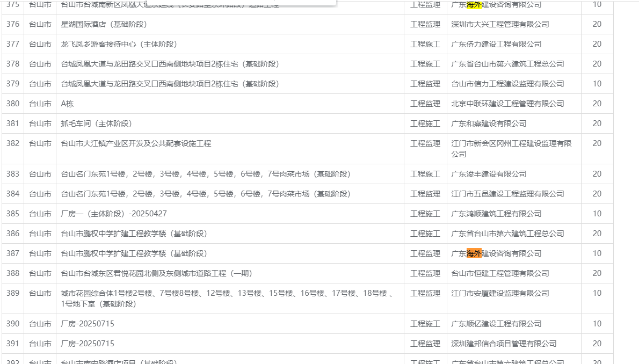Click company 广东和嘉建设有限公司
Image resolution: width=639 pixels, height=364 pixels.
[489, 123]
